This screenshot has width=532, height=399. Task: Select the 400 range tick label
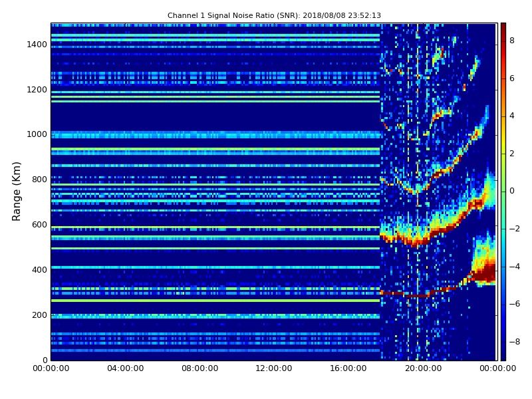coord(39,270)
